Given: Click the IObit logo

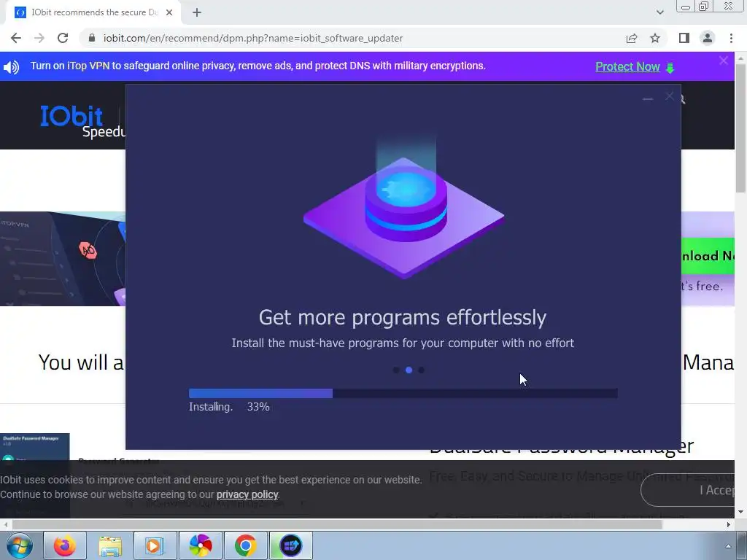Looking at the screenshot, I should [71, 116].
